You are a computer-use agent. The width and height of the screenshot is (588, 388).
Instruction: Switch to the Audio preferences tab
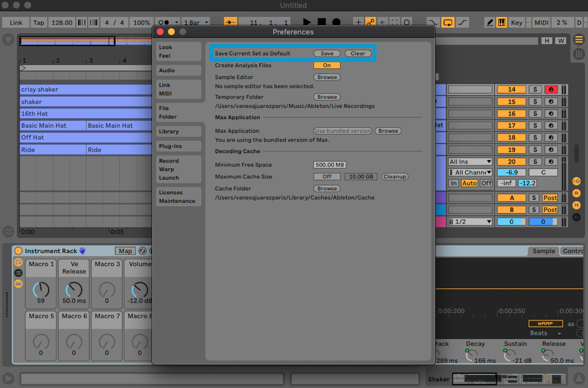coord(178,70)
